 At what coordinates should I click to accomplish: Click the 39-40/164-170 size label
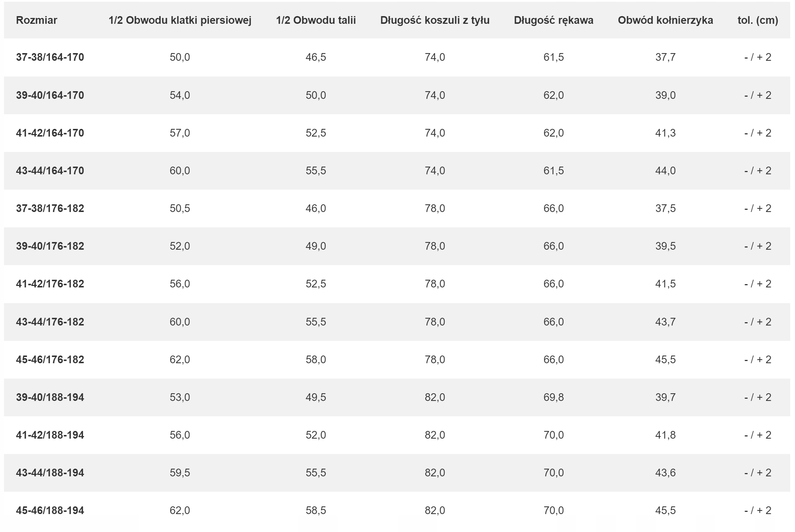(50, 95)
